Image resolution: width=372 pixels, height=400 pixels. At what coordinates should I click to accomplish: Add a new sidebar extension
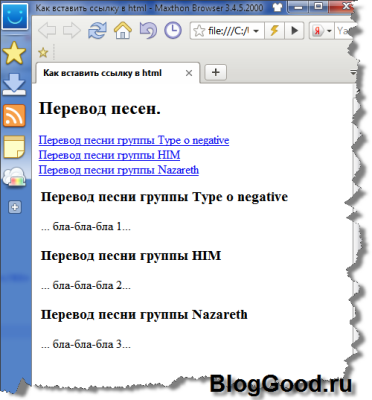point(15,207)
